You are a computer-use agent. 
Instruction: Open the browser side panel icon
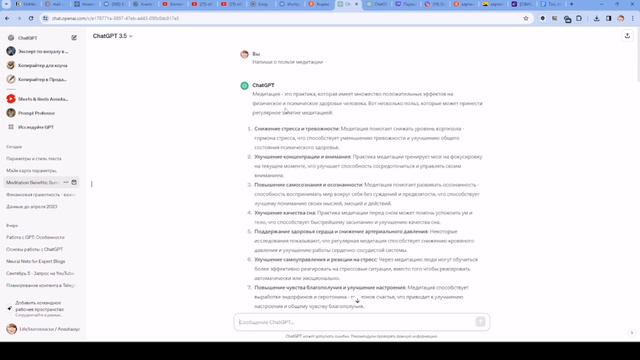609,18
